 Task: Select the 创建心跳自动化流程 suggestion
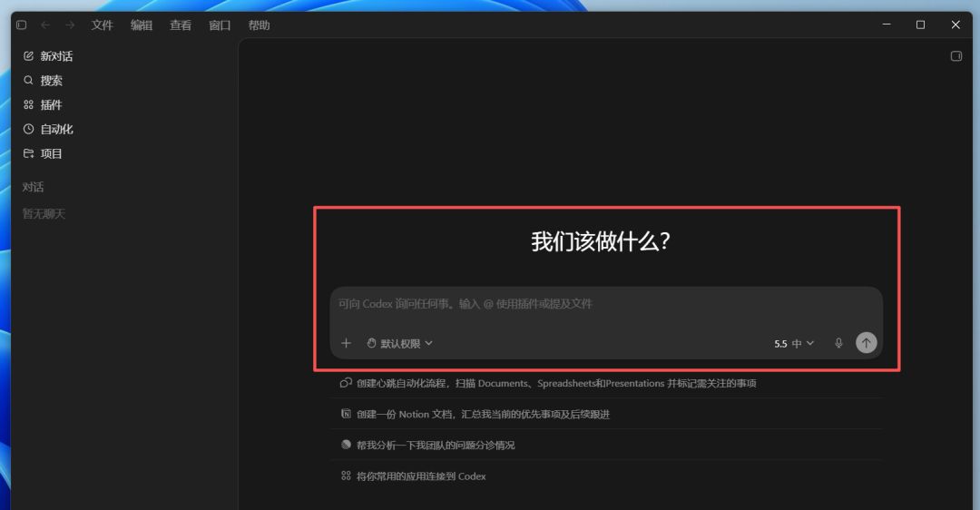(x=606, y=383)
